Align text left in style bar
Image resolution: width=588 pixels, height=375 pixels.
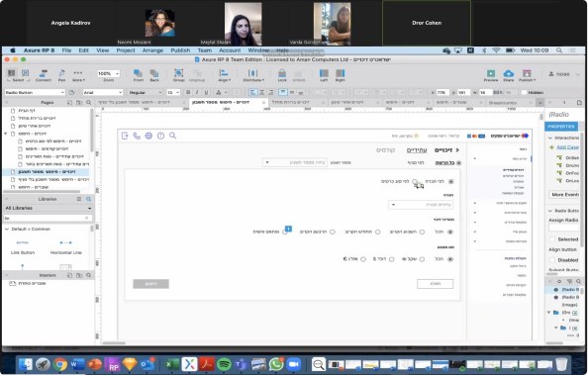[253, 92]
